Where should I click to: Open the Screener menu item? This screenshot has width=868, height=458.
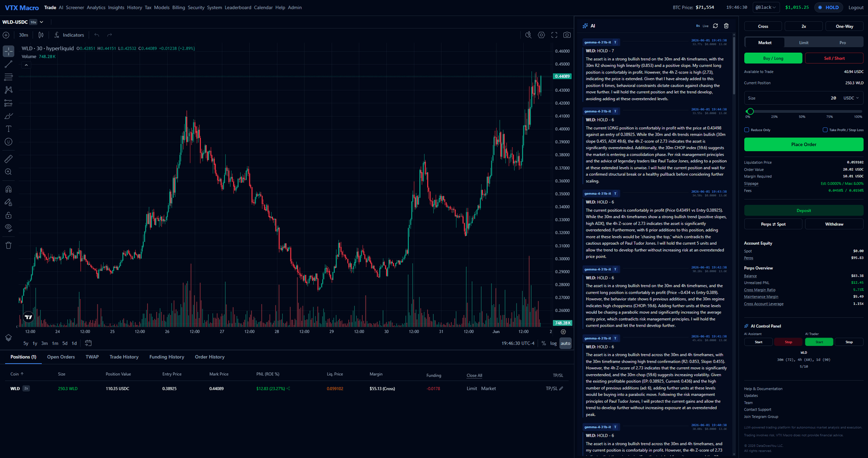75,7
